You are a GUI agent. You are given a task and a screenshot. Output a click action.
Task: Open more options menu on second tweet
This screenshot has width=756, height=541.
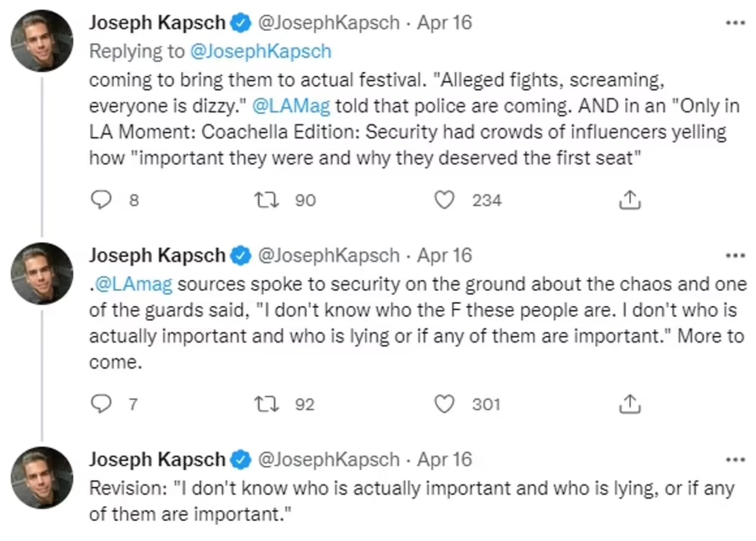(735, 256)
